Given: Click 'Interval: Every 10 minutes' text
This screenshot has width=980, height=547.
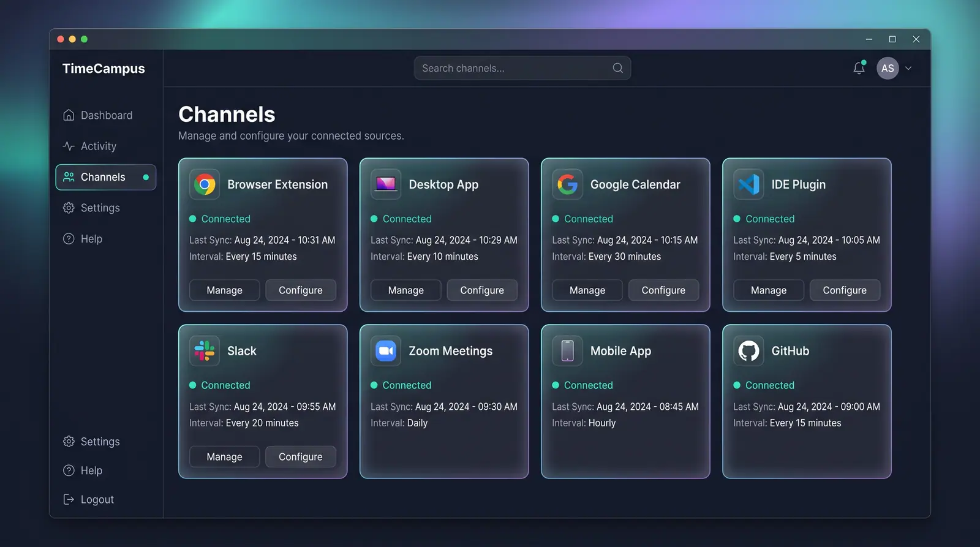Looking at the screenshot, I should click(424, 257).
